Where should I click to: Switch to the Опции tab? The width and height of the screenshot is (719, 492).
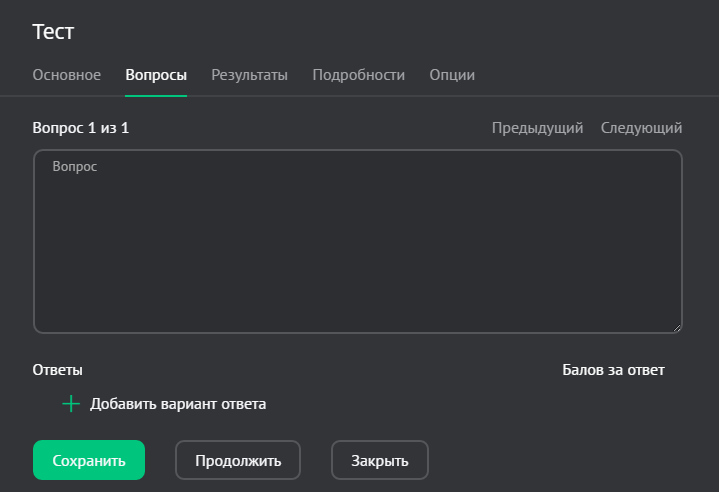(x=452, y=75)
